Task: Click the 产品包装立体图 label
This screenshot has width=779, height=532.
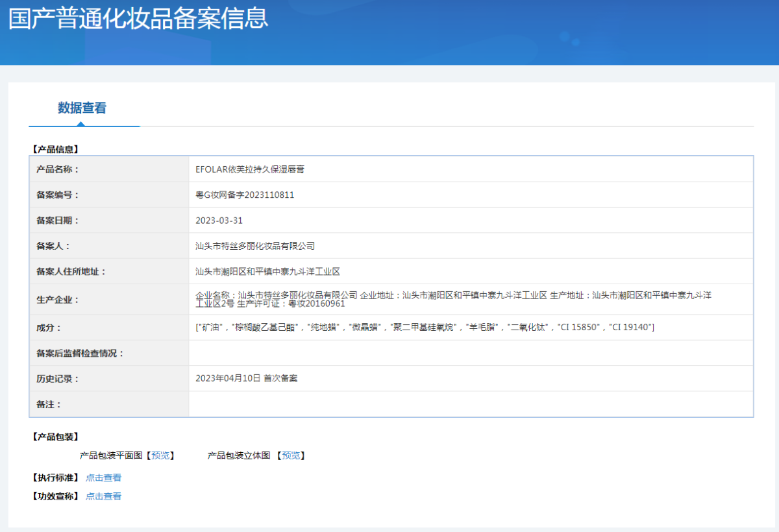Action: 239,455
